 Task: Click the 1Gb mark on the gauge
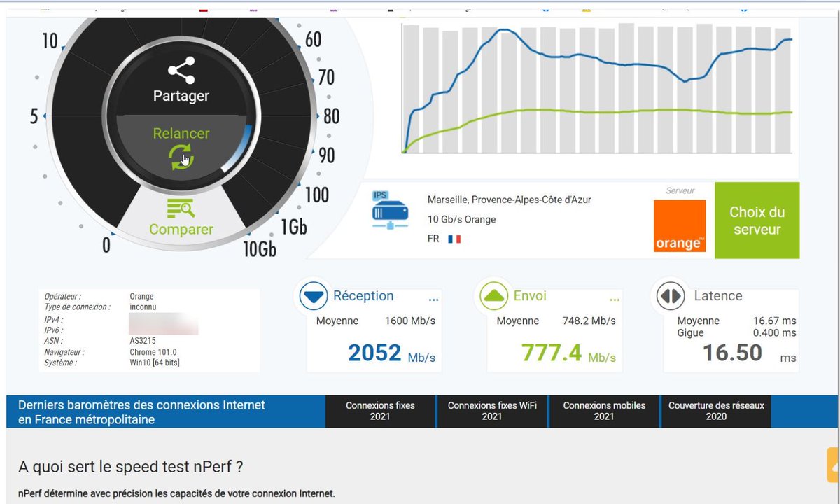point(294,226)
